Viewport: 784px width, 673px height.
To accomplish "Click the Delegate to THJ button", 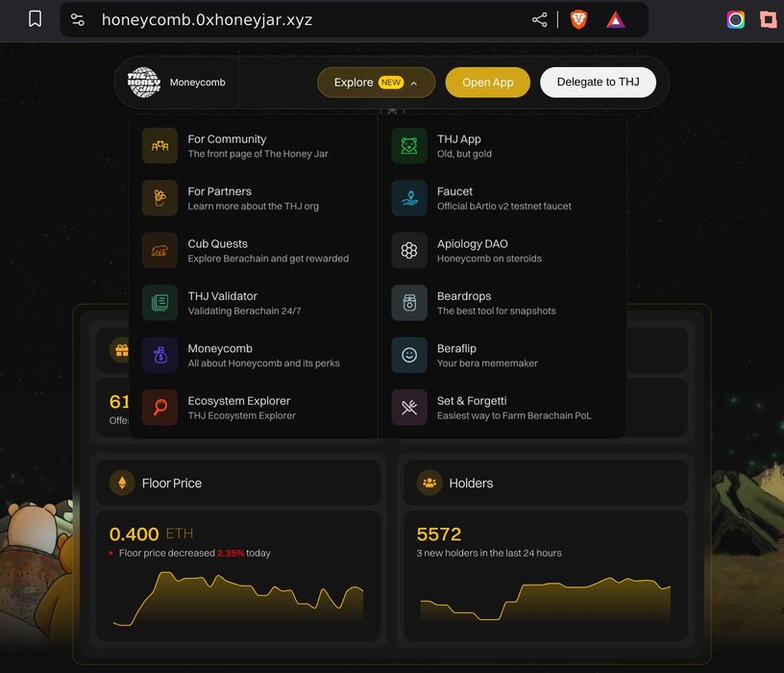I will point(598,83).
